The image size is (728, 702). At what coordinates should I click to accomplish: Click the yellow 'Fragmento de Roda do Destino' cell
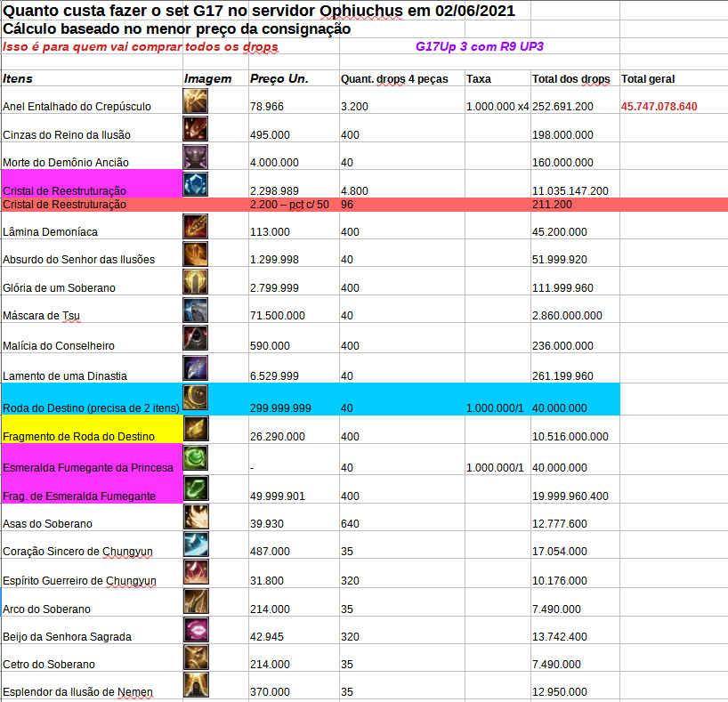[x=92, y=430]
